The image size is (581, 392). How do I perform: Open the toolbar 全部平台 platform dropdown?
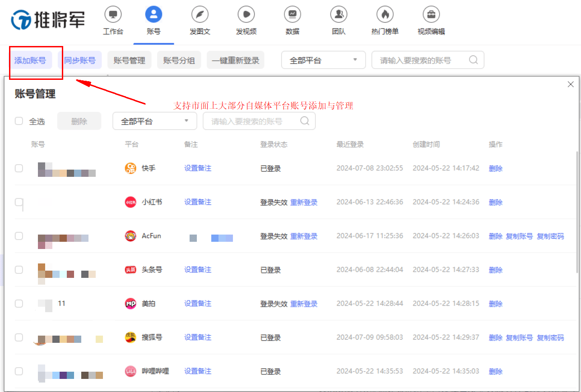coord(323,60)
